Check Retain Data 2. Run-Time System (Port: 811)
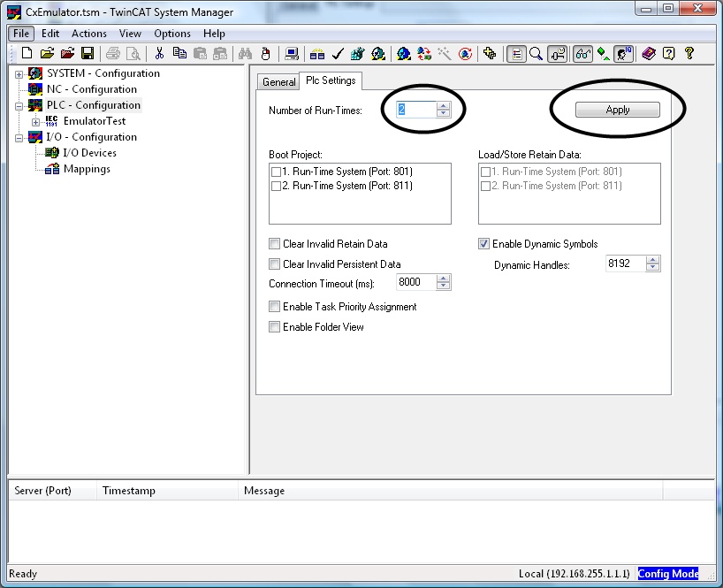 485,186
